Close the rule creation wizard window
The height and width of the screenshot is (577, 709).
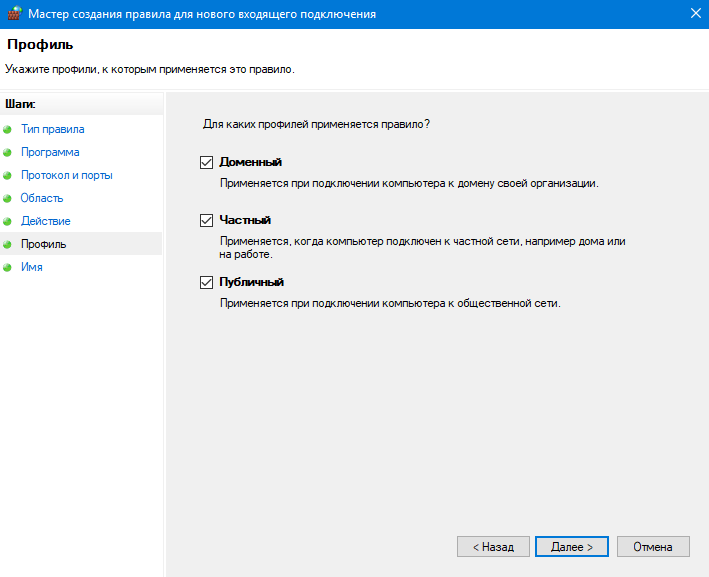pyautogui.click(x=694, y=13)
